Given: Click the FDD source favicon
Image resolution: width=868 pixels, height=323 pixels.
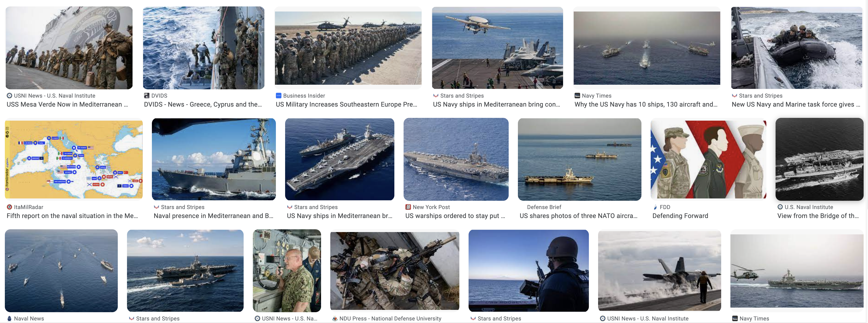Looking at the screenshot, I should pos(655,207).
